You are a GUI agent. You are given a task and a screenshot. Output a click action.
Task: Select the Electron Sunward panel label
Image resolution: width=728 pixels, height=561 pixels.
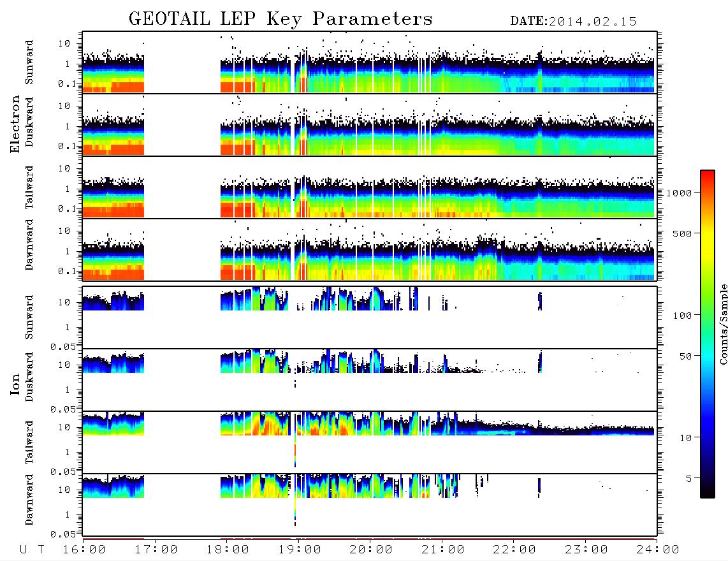tap(29, 62)
